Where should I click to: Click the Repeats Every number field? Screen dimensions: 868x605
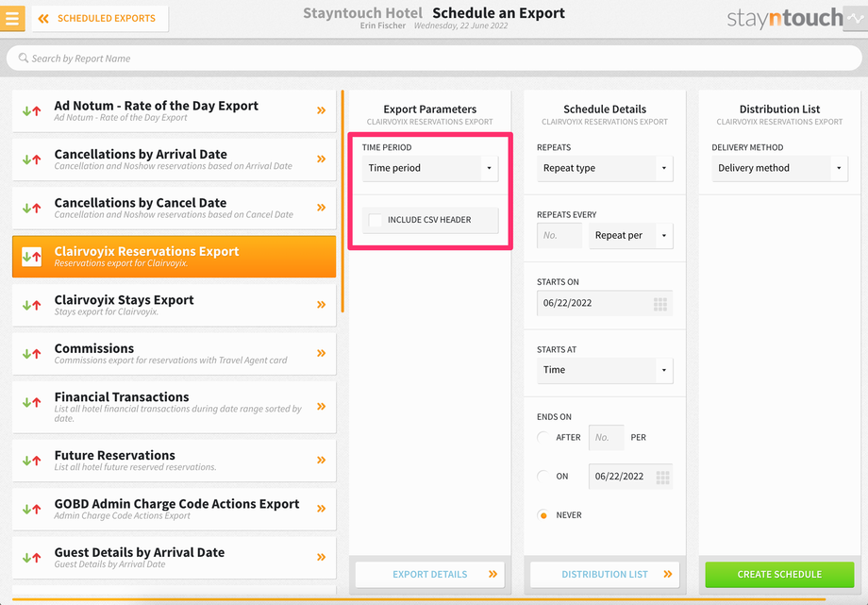click(x=559, y=235)
